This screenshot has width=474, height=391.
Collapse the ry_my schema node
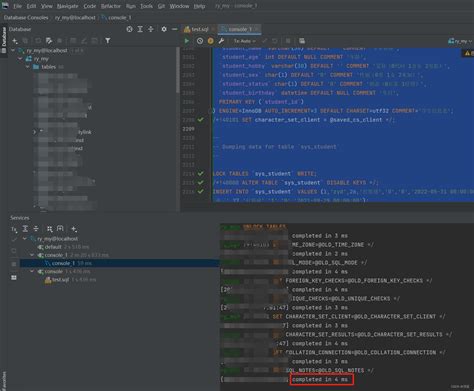click(x=20, y=59)
